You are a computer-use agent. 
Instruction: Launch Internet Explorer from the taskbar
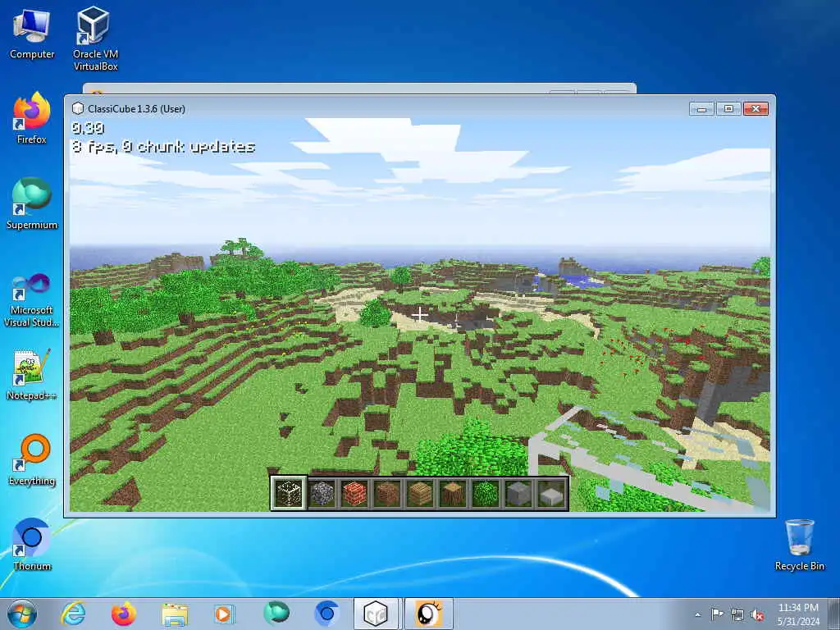(73, 614)
